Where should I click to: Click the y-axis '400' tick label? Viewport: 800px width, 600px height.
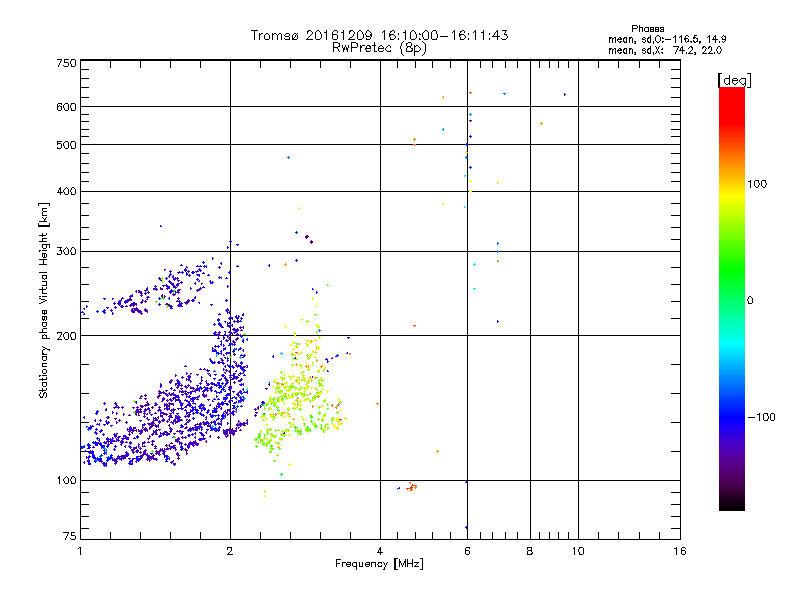click(66, 192)
